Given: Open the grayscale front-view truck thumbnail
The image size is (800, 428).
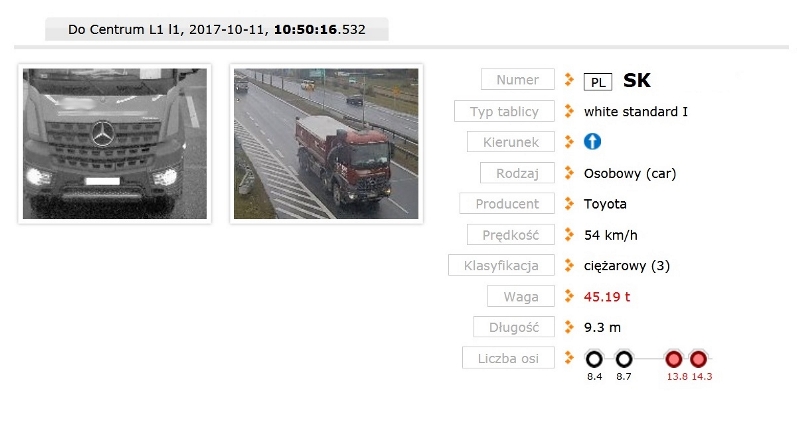Looking at the screenshot, I should pos(115,144).
